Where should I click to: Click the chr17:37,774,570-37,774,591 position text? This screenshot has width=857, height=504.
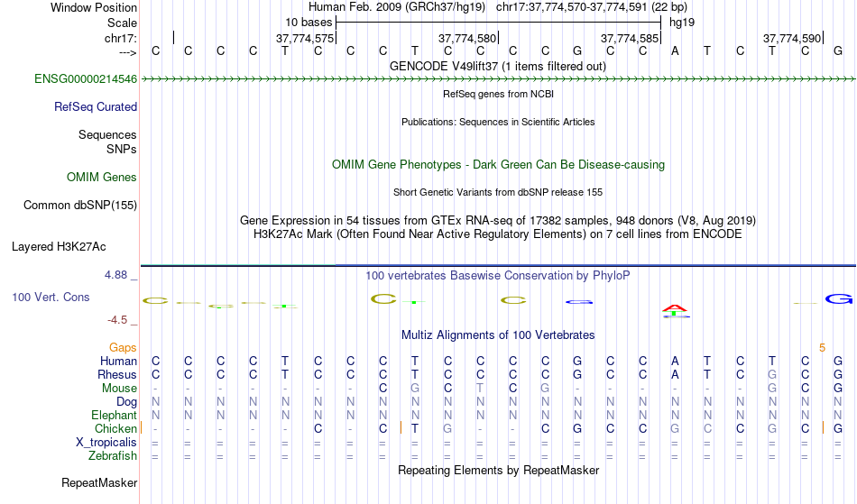pyautogui.click(x=571, y=7)
